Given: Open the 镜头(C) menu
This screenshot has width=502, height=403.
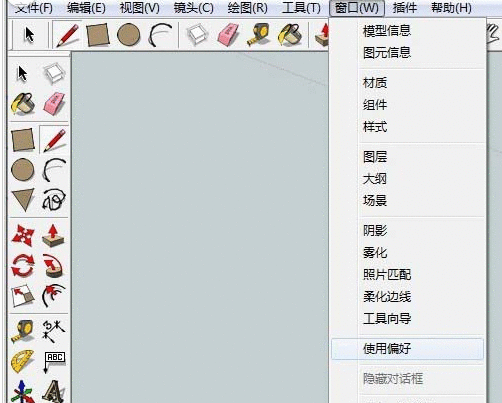Looking at the screenshot, I should point(194,8).
